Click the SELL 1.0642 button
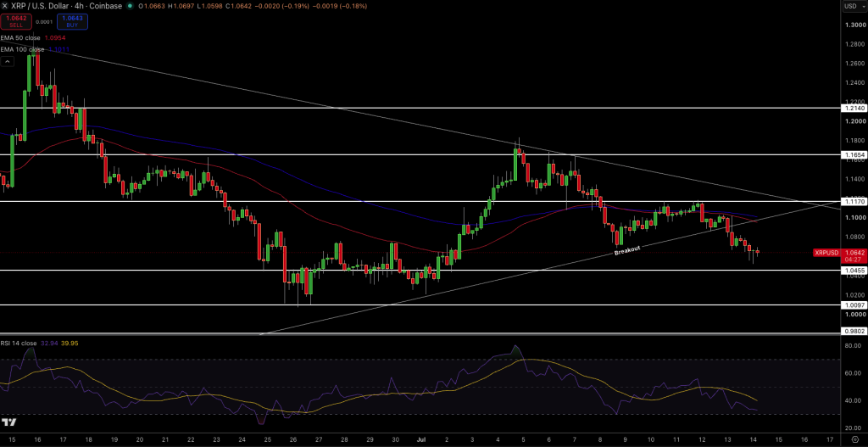The image size is (868, 447). pyautogui.click(x=15, y=21)
